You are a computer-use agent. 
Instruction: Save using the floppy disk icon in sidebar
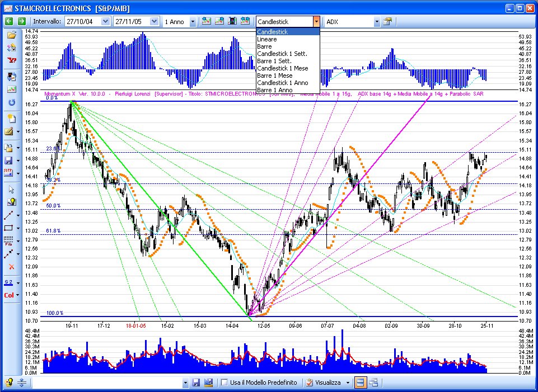9,160
